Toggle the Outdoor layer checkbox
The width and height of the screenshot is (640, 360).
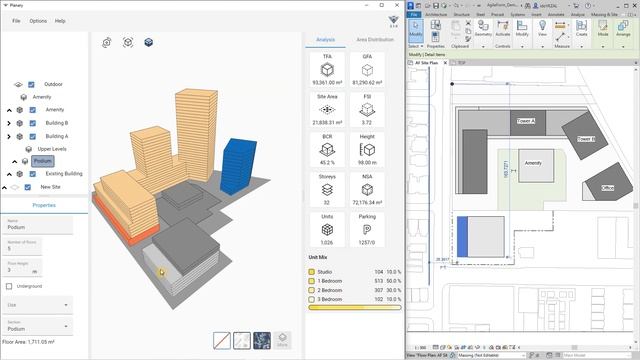31,84
